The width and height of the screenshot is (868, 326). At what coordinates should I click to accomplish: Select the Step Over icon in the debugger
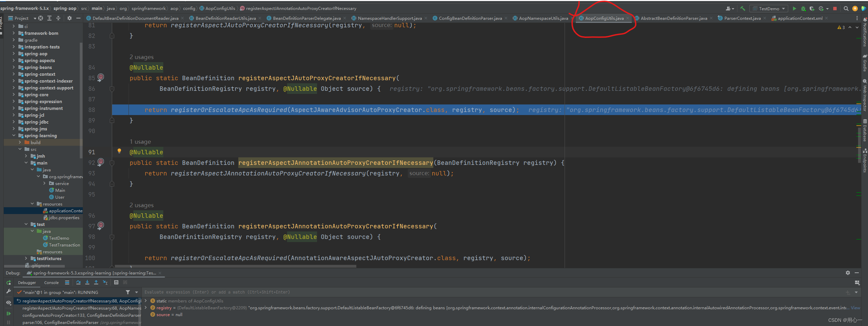78,282
